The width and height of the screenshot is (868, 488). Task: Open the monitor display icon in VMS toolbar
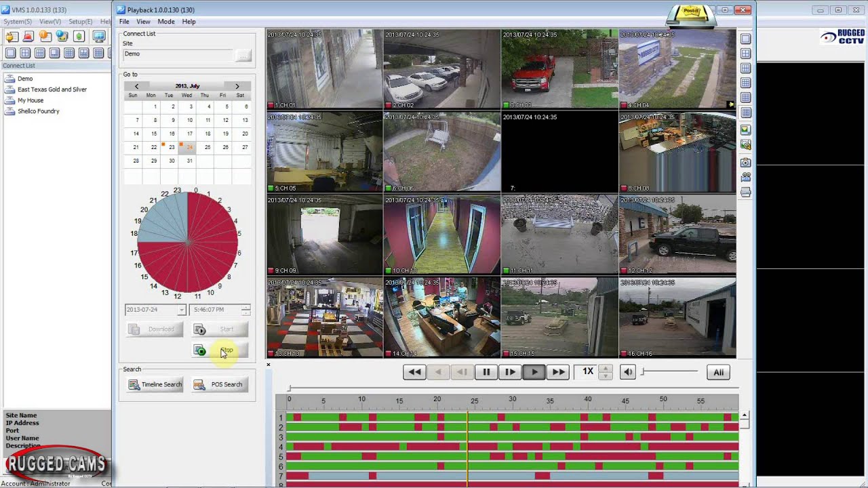pyautogui.click(x=99, y=37)
